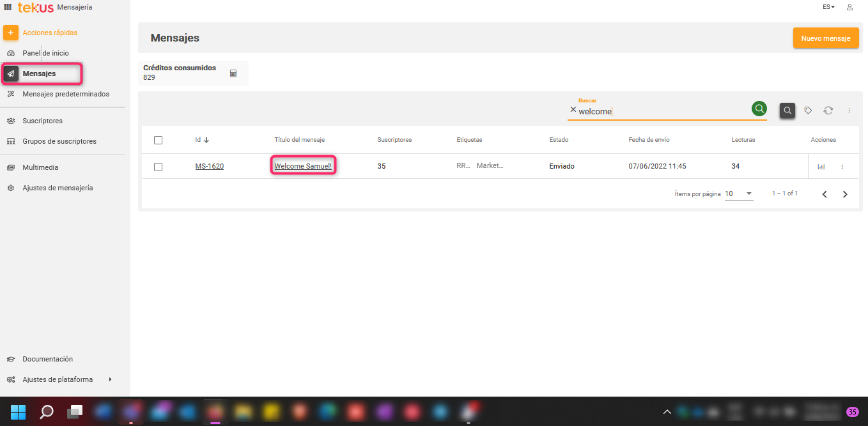Toggle the dark search button in toolbar

(787, 110)
